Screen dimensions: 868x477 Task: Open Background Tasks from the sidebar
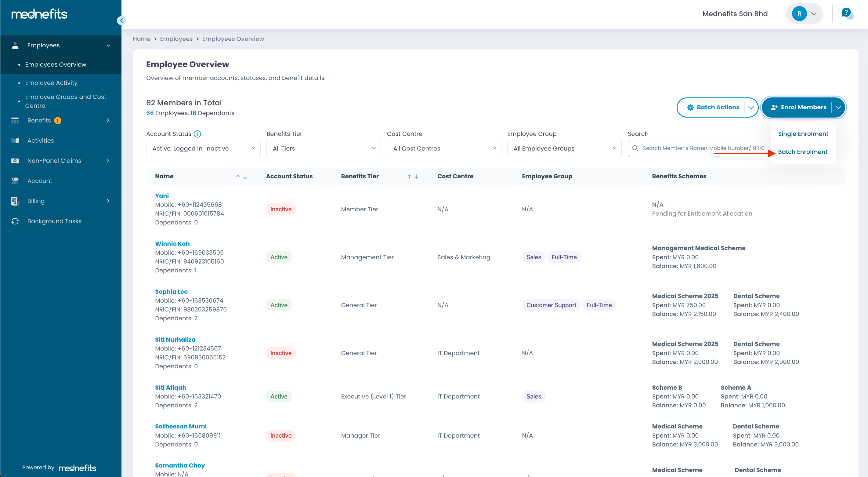[54, 221]
